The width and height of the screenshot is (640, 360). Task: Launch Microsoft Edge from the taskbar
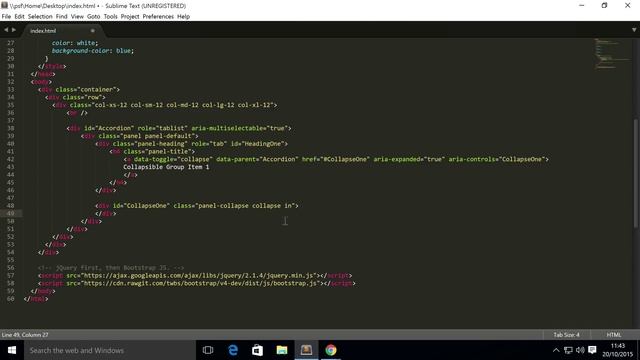[x=233, y=350]
